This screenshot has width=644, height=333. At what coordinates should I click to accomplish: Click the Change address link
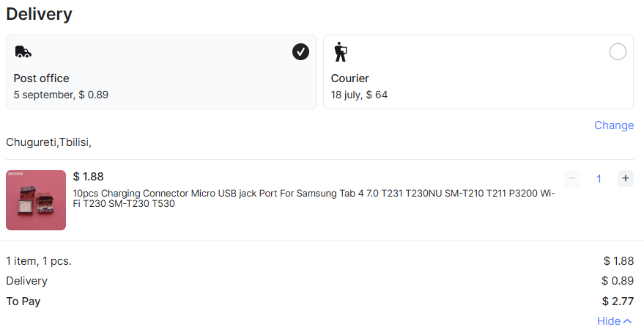click(x=614, y=125)
